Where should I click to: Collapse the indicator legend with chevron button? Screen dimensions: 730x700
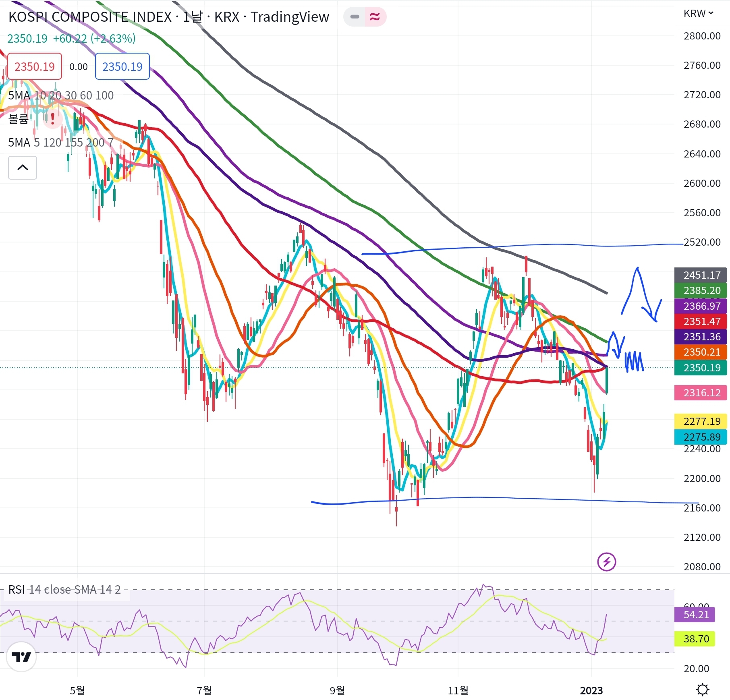point(23,168)
